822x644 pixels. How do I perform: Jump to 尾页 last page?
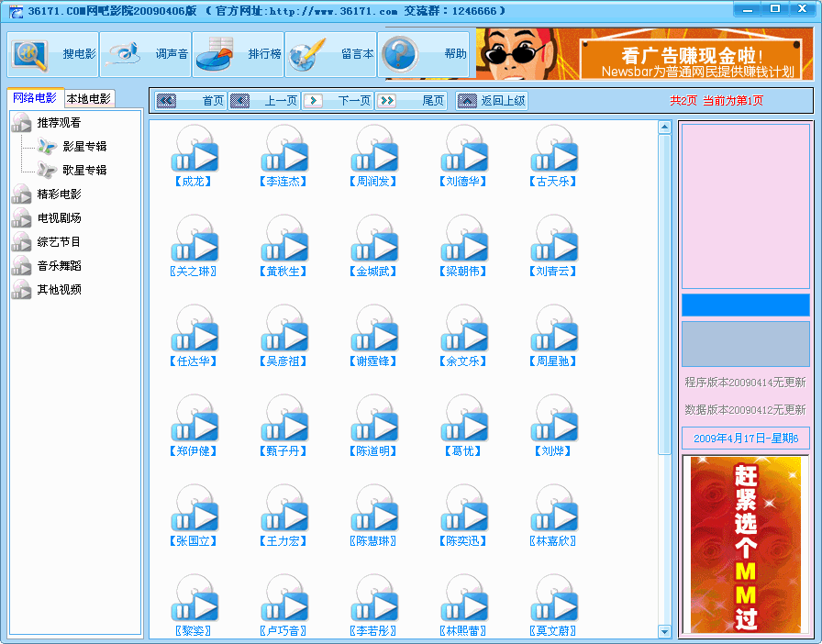point(411,101)
